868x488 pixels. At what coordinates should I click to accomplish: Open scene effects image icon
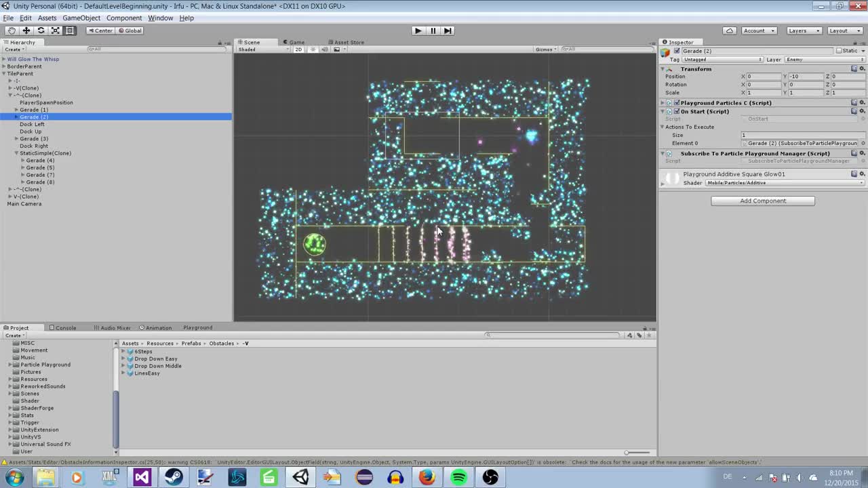coord(336,49)
